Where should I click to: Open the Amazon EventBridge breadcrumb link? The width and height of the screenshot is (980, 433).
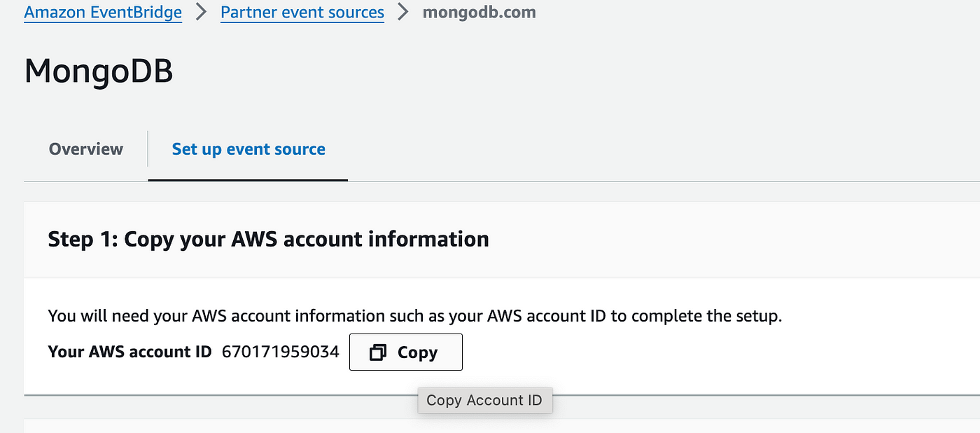(x=103, y=13)
